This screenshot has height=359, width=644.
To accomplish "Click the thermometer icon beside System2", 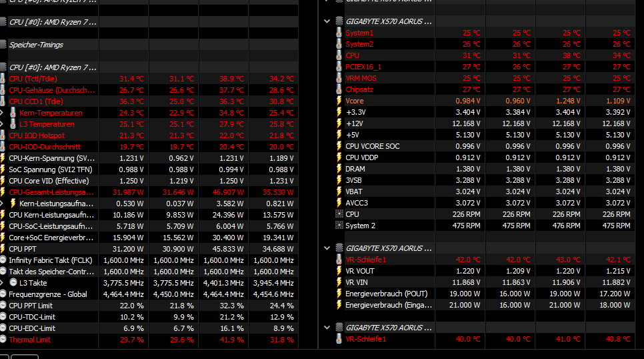I will (339, 44).
